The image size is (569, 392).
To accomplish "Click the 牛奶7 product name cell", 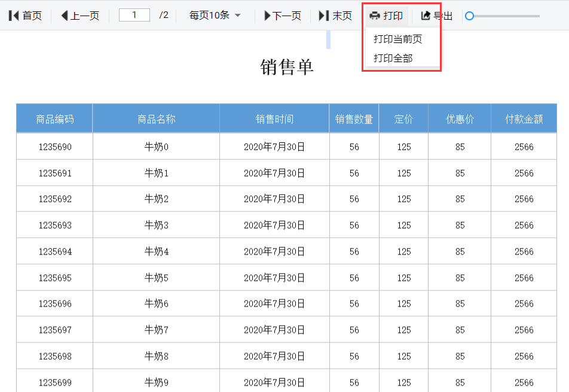I will 157,330.
